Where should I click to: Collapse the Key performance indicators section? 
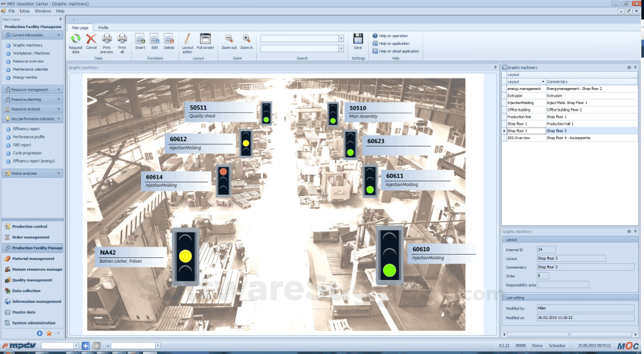click(32, 119)
